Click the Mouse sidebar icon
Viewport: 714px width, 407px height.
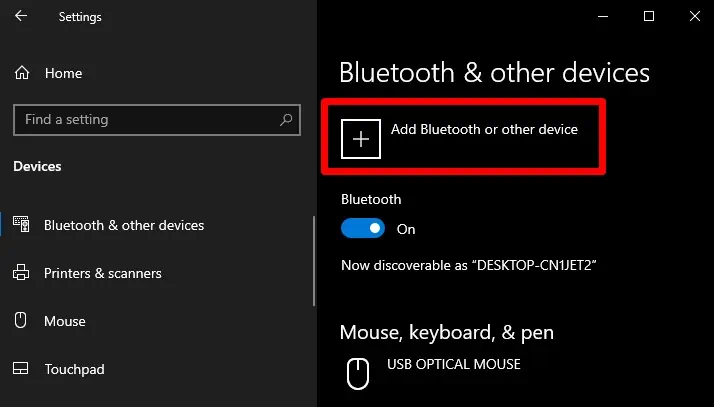tap(21, 321)
